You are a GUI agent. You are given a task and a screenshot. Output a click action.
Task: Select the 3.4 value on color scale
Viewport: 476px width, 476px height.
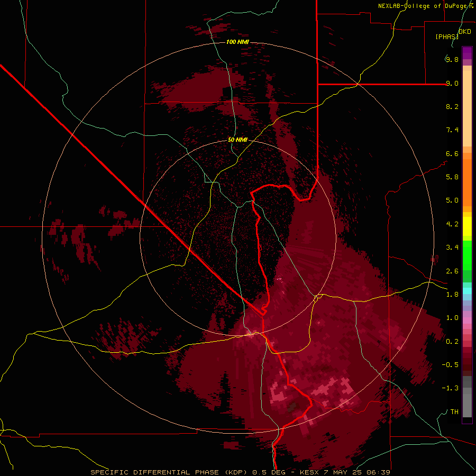pos(452,248)
